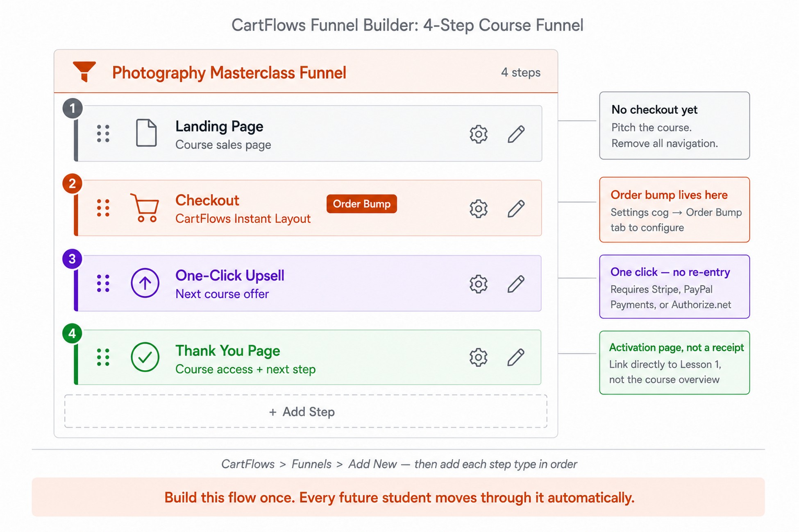This screenshot has height=532, width=799.
Task: Edit the Landing Page step with pencil icon
Action: (516, 134)
